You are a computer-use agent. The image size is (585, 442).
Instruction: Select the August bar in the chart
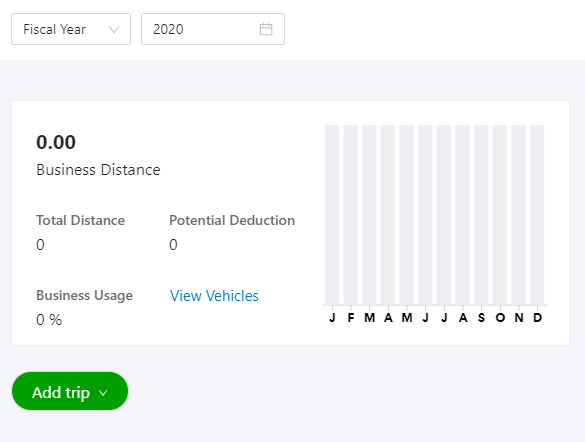(463, 214)
